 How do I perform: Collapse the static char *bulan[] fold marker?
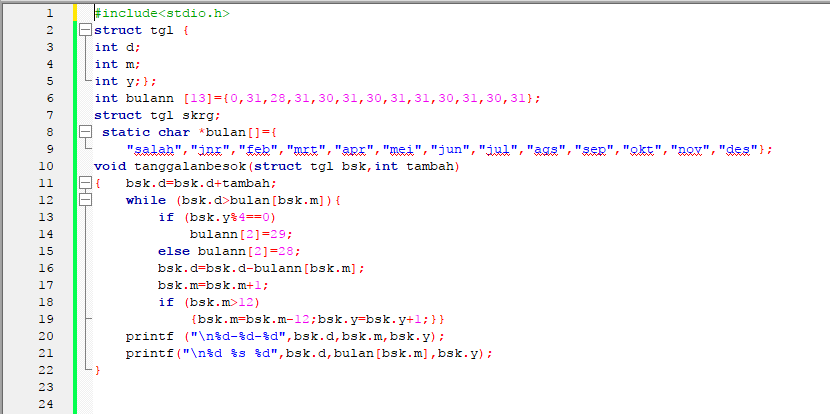coord(85,132)
